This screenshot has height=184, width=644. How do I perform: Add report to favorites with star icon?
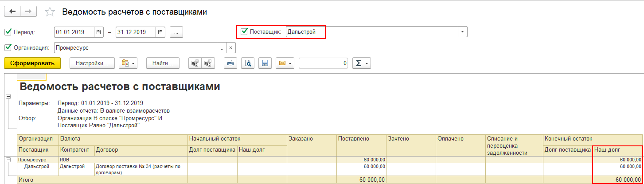point(50,12)
